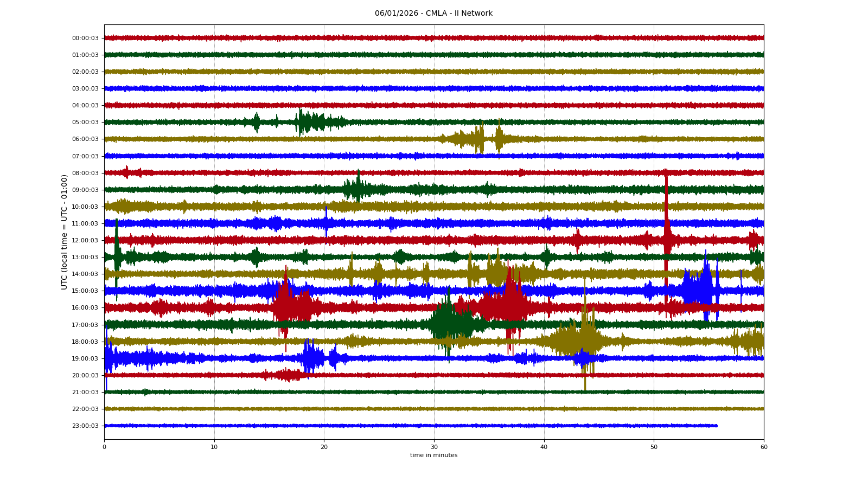The width and height of the screenshot is (868, 488).
Task: Click the tall red spike near minute 51
Action: tap(666, 217)
